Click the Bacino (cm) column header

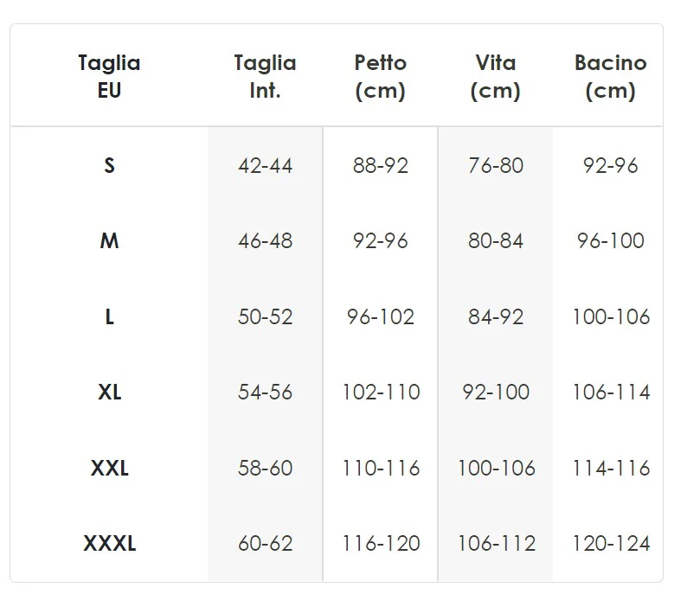click(x=610, y=76)
